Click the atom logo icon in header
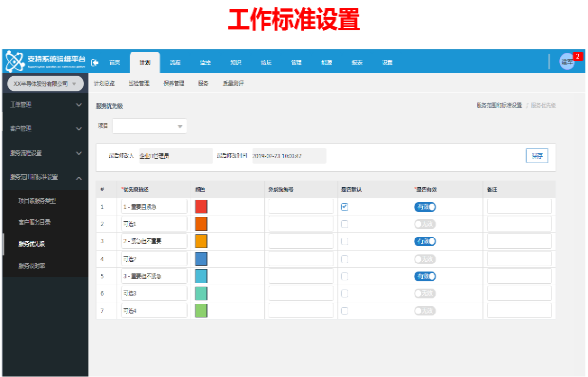 pos(15,61)
